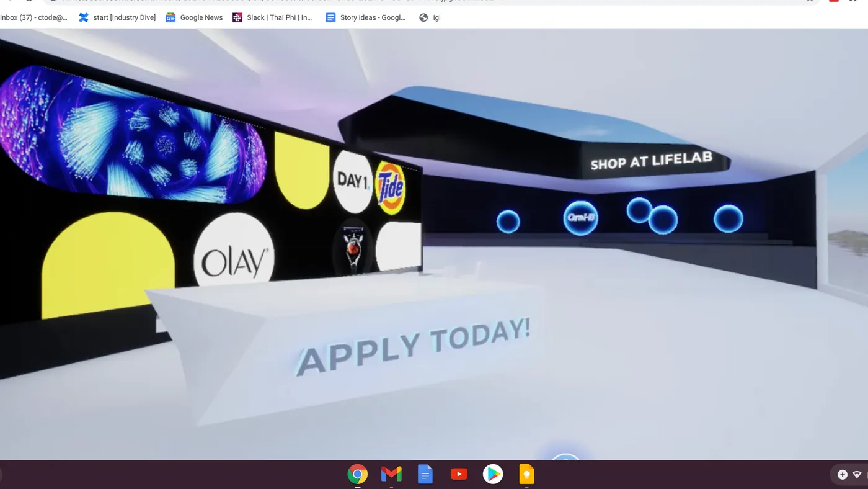Click the Google Docs favicon beside Story ideas
This screenshot has height=489, width=868.
point(330,17)
